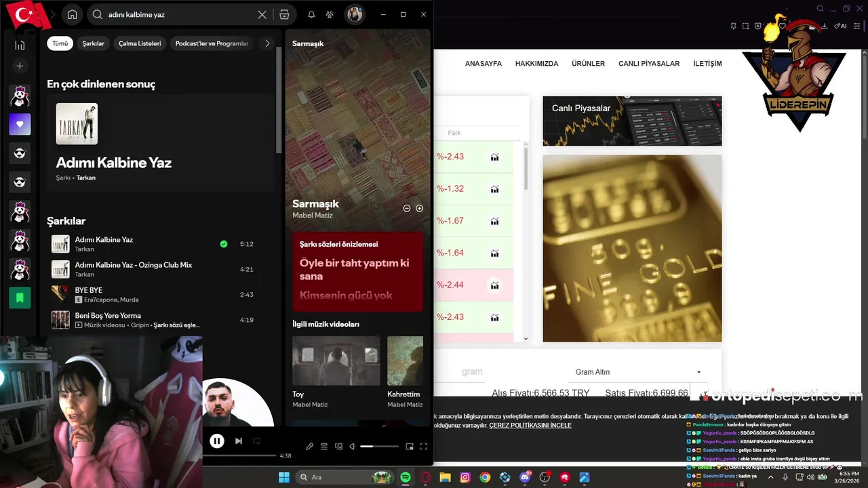868x488 pixels.
Task: Open the Şarkı sözleri önizlemesi lyrics card
Action: (357, 272)
